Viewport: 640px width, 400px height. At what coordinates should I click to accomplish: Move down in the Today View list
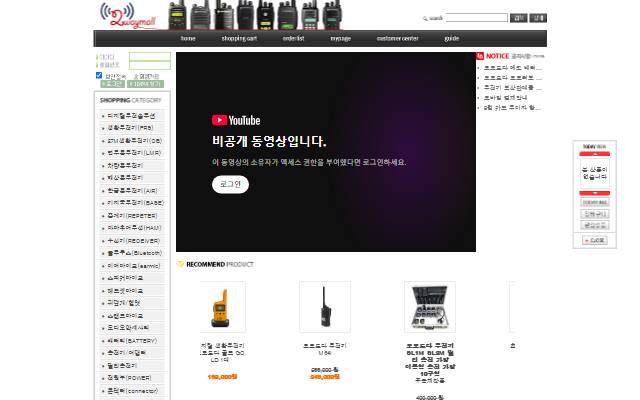point(594,193)
